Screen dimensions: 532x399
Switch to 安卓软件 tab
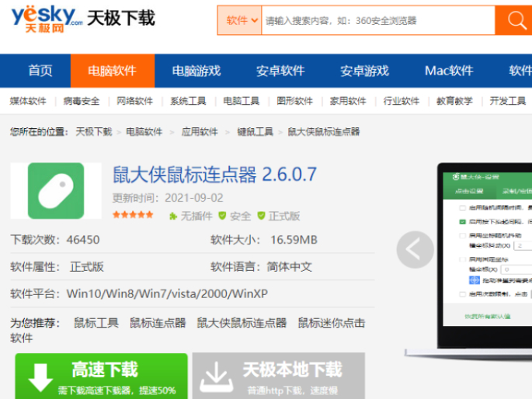280,71
